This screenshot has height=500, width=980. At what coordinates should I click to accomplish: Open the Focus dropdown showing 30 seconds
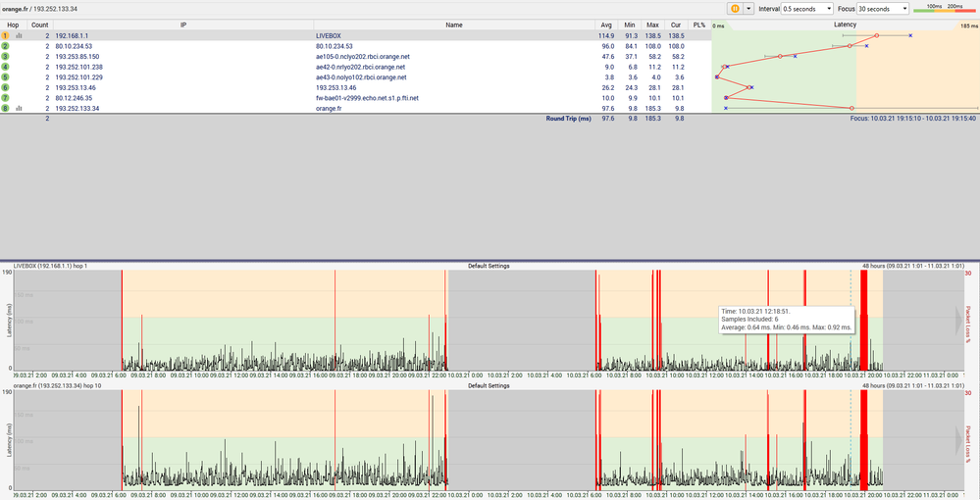[883, 9]
